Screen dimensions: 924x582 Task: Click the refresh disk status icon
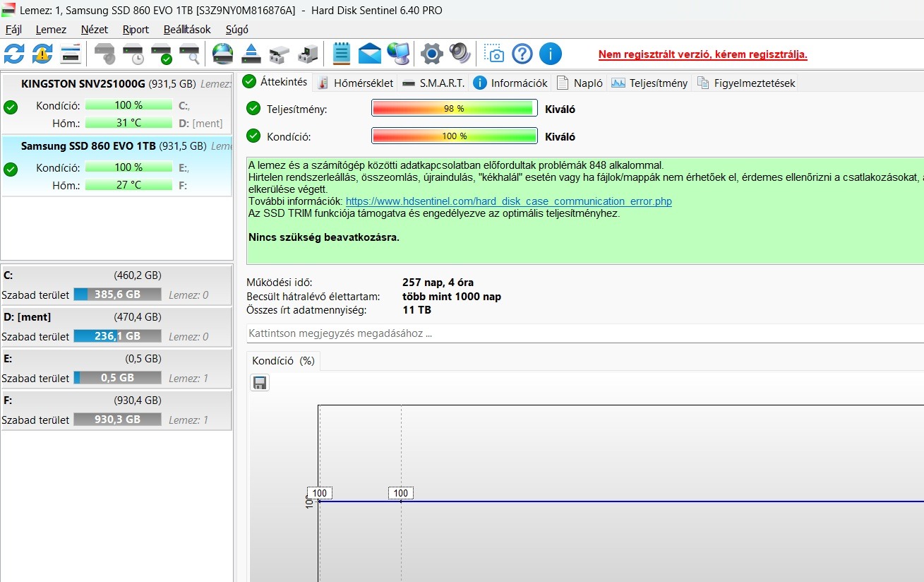pyautogui.click(x=14, y=54)
